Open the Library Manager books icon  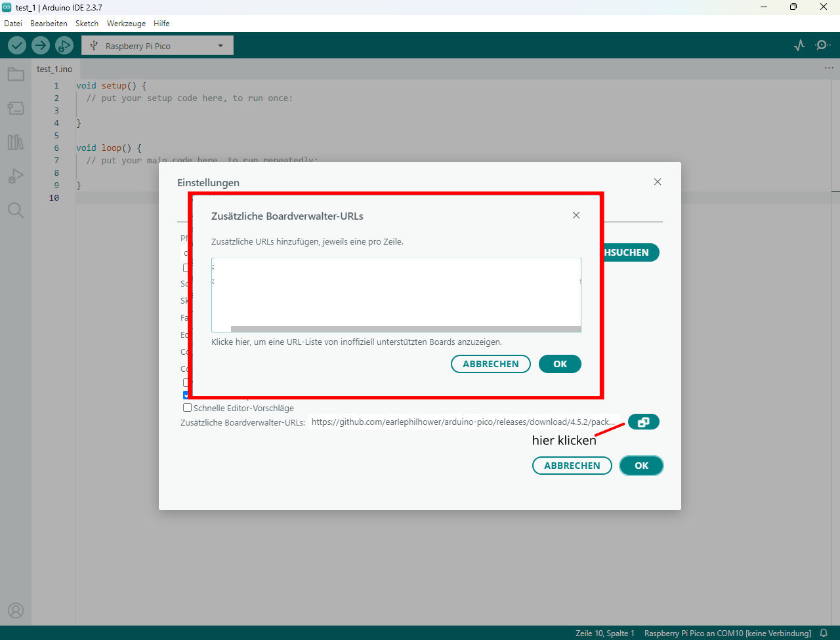[16, 142]
